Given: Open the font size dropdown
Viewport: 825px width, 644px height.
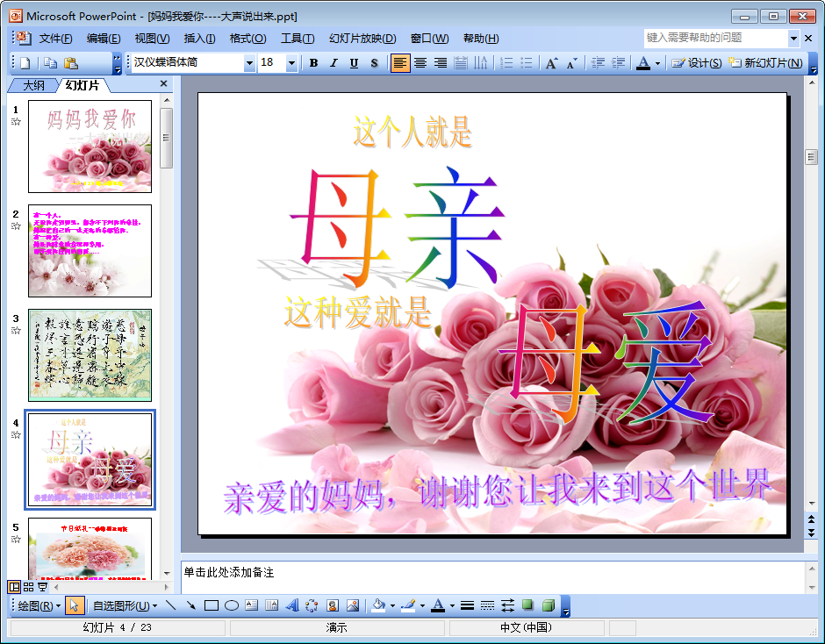Looking at the screenshot, I should 291,63.
